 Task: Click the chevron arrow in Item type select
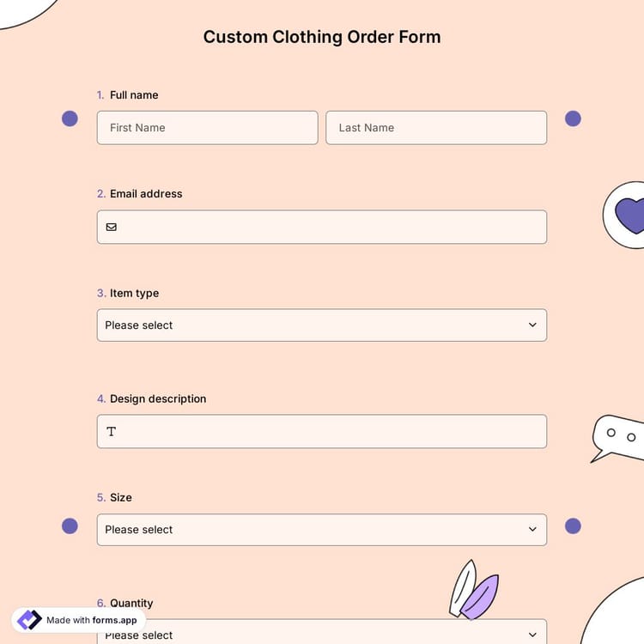[532, 325]
